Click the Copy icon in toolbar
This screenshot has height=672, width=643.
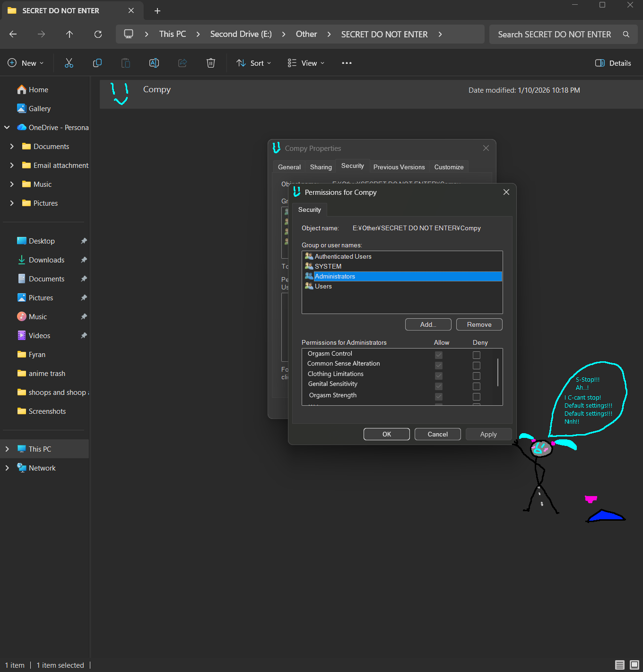97,63
